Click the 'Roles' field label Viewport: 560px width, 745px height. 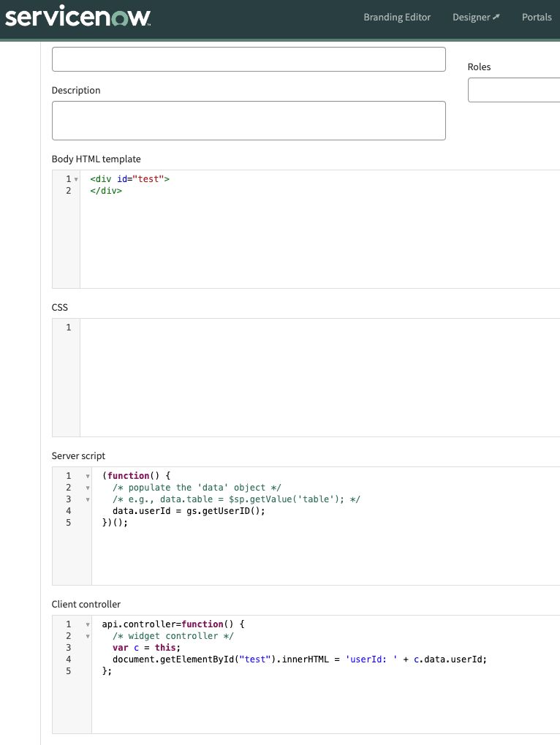tap(479, 67)
